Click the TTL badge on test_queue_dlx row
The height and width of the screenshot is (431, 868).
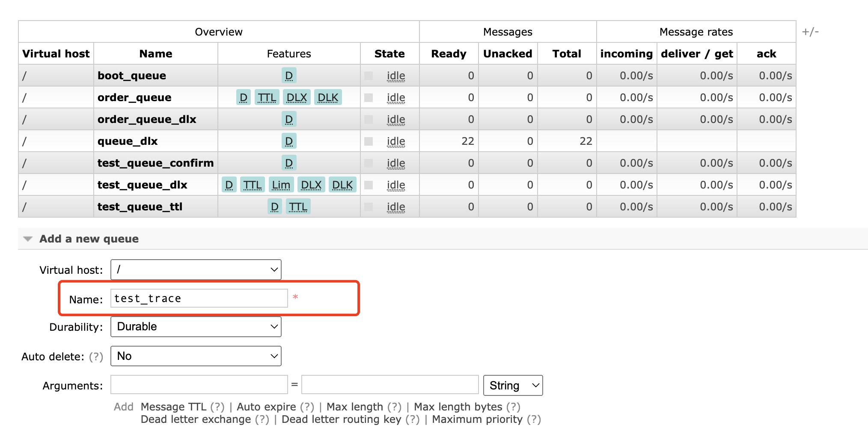252,185
